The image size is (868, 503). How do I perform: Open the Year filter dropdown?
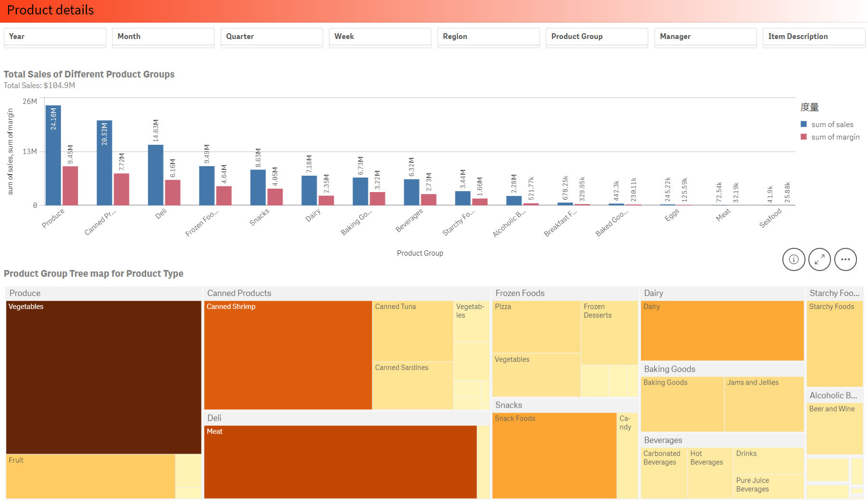coord(54,37)
